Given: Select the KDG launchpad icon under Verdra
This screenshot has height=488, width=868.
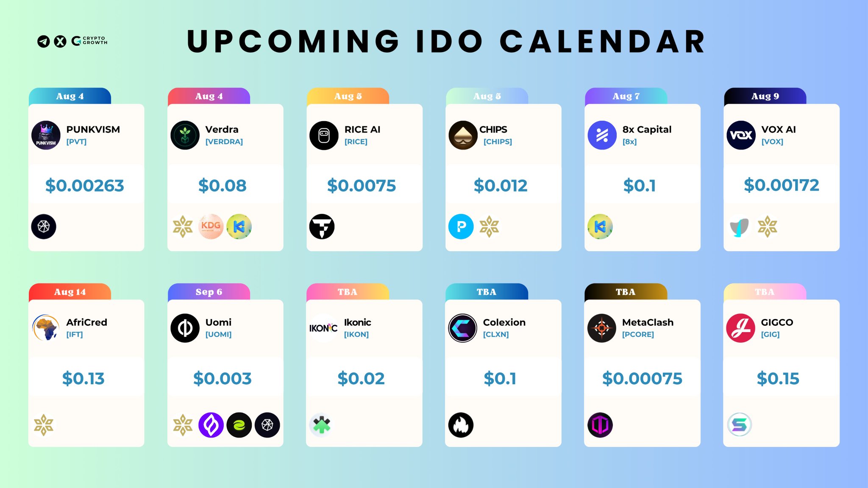Looking at the screenshot, I should (x=211, y=226).
